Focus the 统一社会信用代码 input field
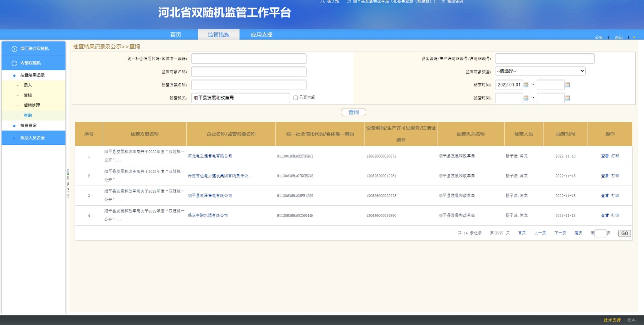This screenshot has height=325, width=644. pyautogui.click(x=249, y=58)
